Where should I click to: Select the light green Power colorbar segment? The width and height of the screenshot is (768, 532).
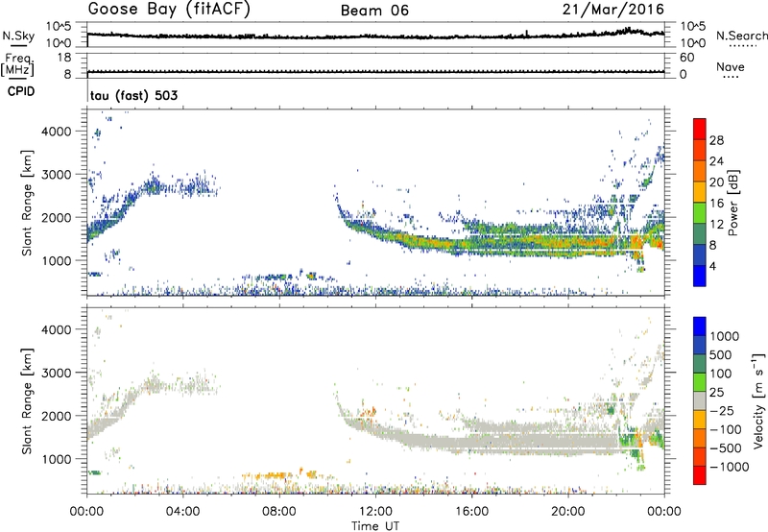[x=700, y=213]
